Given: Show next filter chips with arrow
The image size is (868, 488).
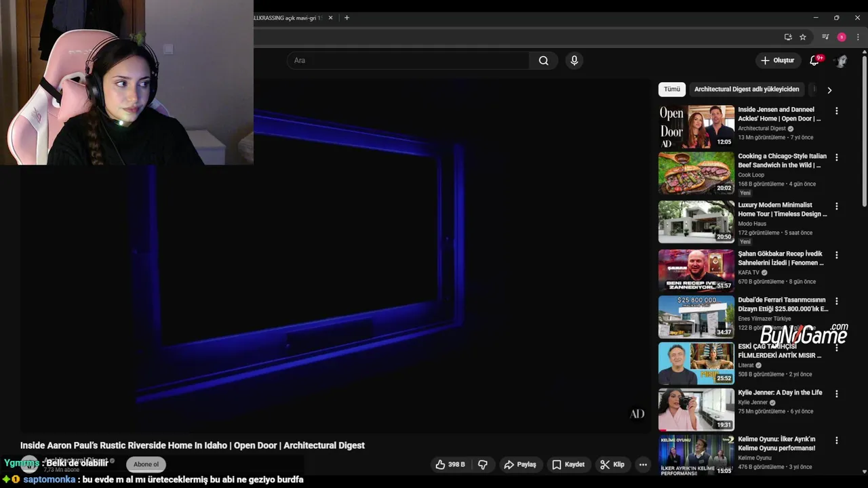Looking at the screenshot, I should (x=829, y=89).
